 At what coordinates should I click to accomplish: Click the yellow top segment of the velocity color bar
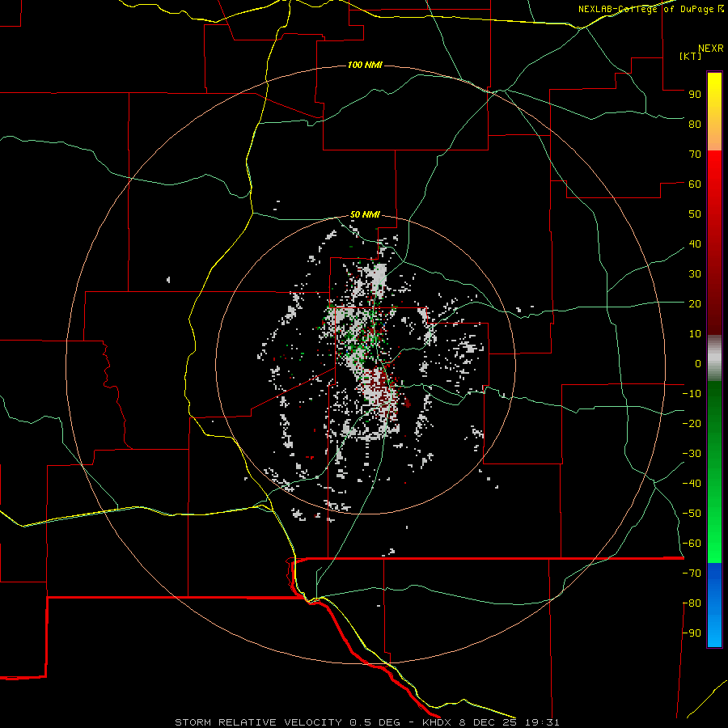[x=714, y=112]
